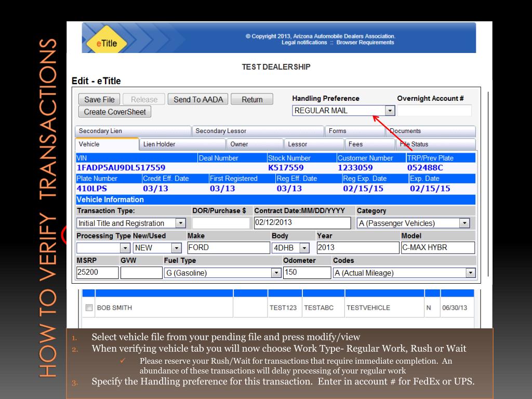Go to the Forms tab
Image resolution: width=532 pixels, height=399 pixels.
[x=354, y=131]
